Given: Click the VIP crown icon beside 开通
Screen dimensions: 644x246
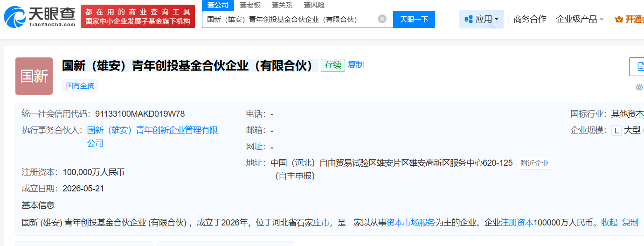Looking at the screenshot, I should coord(619,19).
